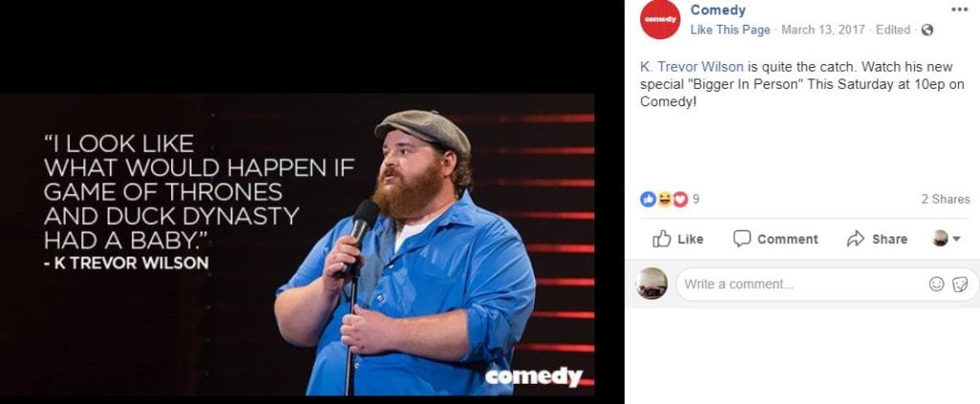Click the Like This Page link
The image size is (980, 404).
[x=730, y=30]
